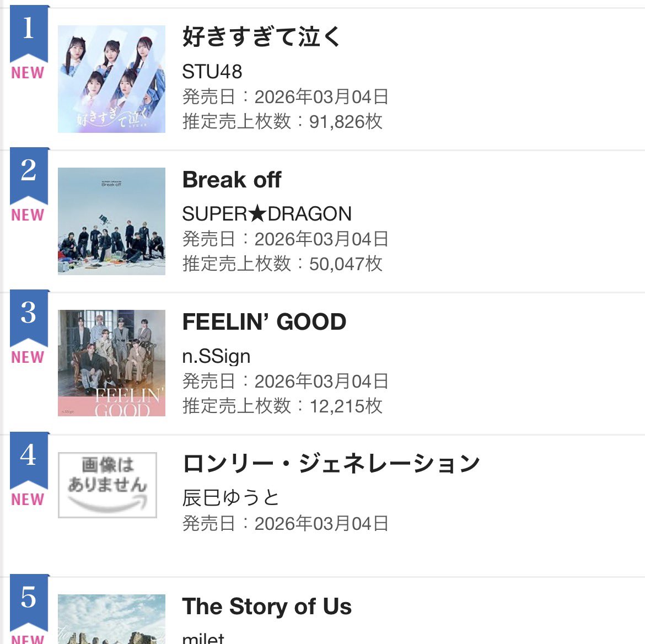This screenshot has width=645, height=644.
Task: Open the ロンリー・ジェネレーション title link
Action: pyautogui.click(x=331, y=464)
